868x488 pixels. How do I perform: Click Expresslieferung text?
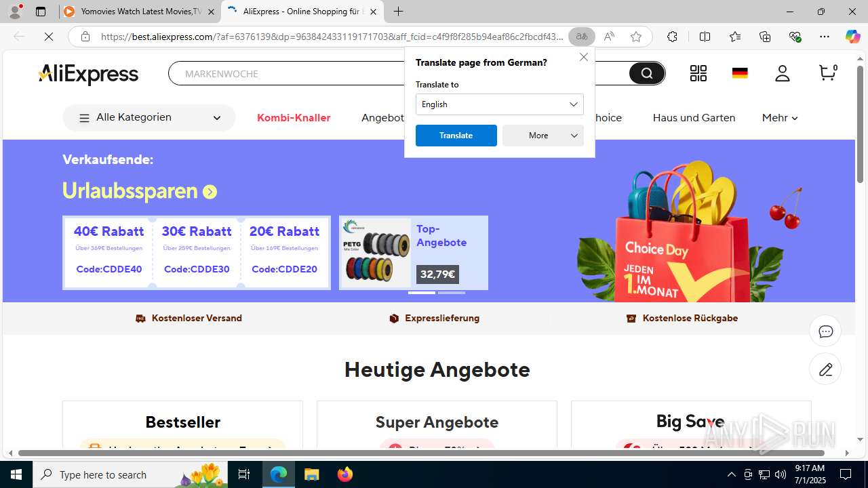click(x=442, y=318)
